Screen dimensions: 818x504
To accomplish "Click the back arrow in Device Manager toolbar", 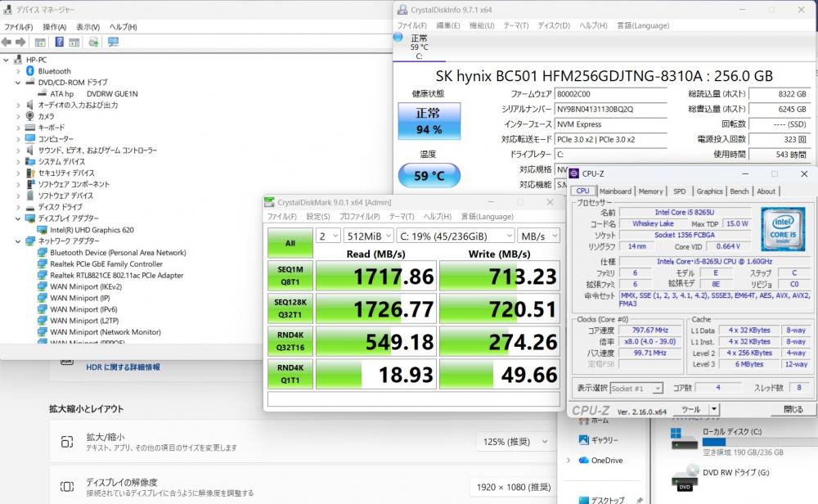I will pyautogui.click(x=7, y=43).
